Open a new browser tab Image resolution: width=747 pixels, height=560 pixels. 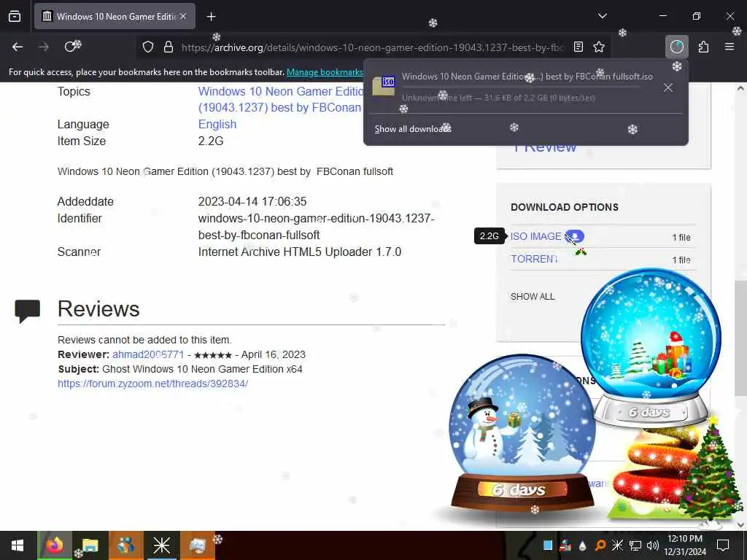click(x=211, y=17)
